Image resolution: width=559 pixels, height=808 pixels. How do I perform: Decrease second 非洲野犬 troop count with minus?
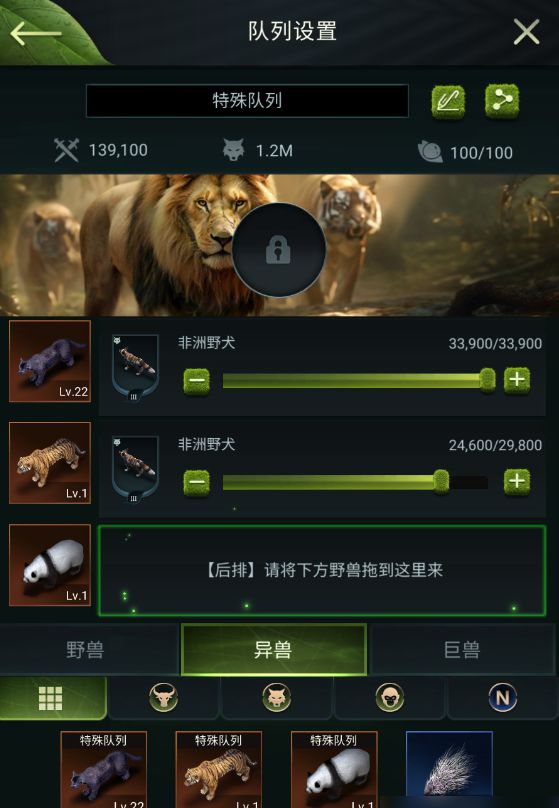[197, 483]
